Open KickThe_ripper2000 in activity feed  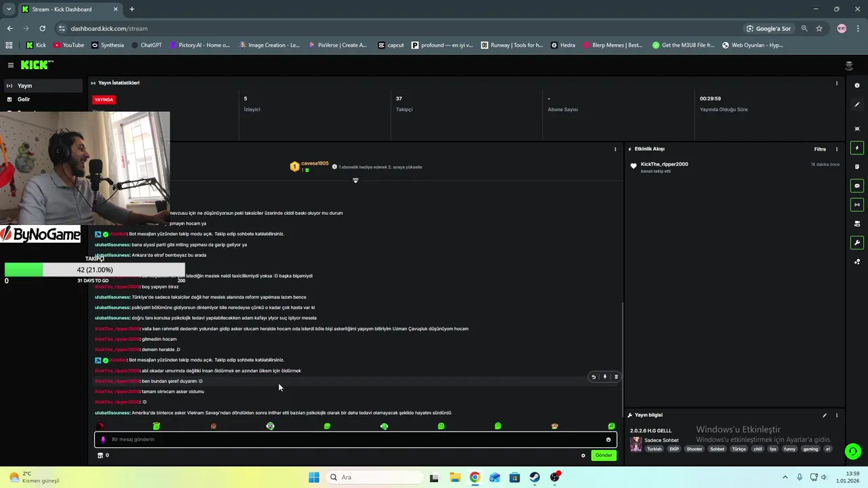click(x=665, y=164)
